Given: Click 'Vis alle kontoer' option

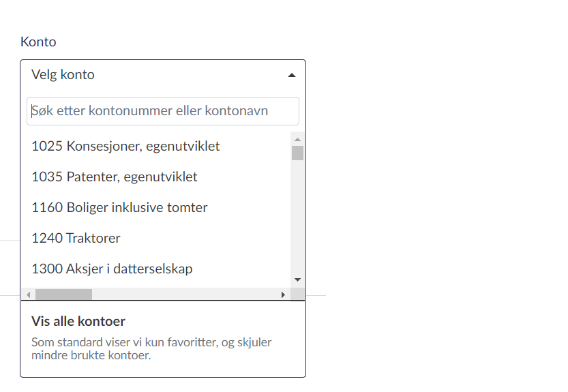Looking at the screenshot, I should click(x=78, y=321).
